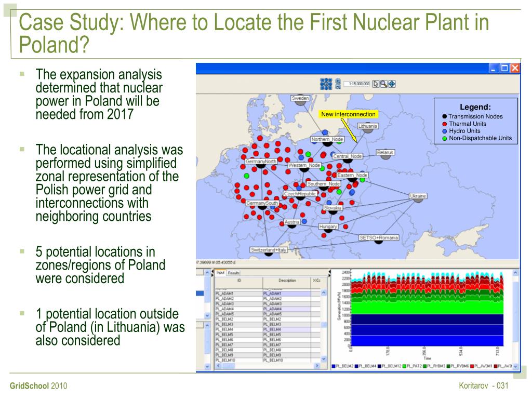The image size is (532, 399).
Task: Select the pointer arrow map tool
Action: point(376,84)
